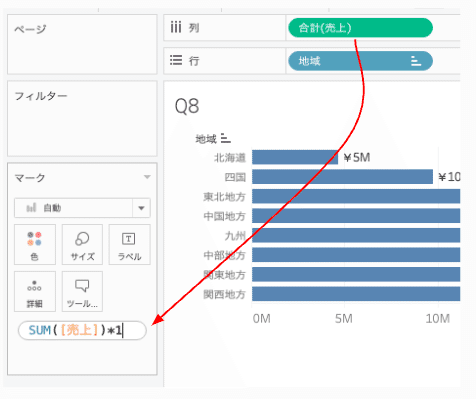Image resolution: width=476 pixels, height=399 pixels.
Task: Select the 関東地方 bar
Action: pyautogui.click(x=356, y=274)
